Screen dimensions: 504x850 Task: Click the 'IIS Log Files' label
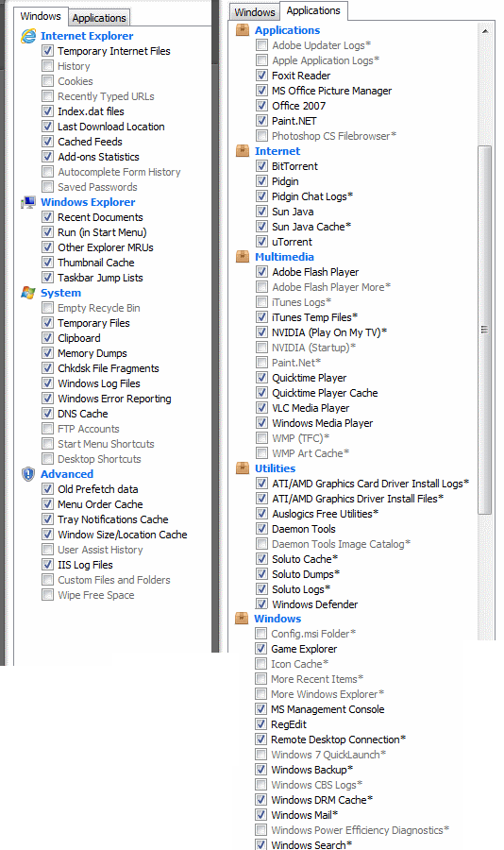click(x=85, y=565)
